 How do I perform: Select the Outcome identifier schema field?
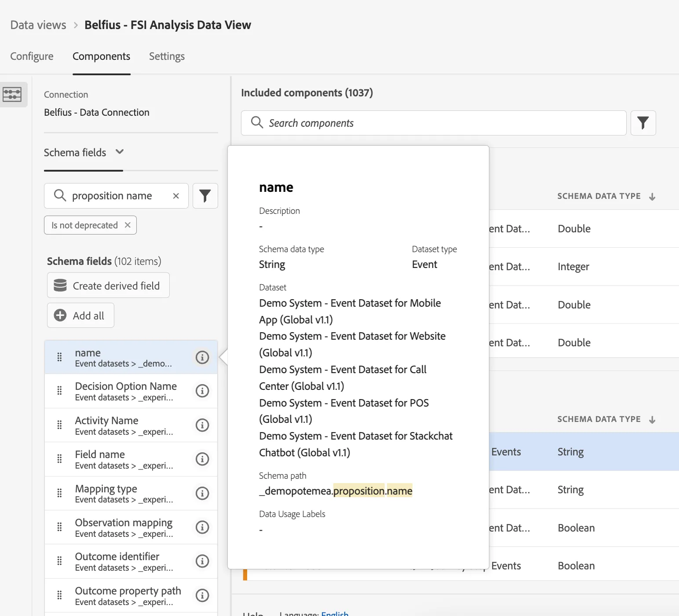tap(131, 561)
